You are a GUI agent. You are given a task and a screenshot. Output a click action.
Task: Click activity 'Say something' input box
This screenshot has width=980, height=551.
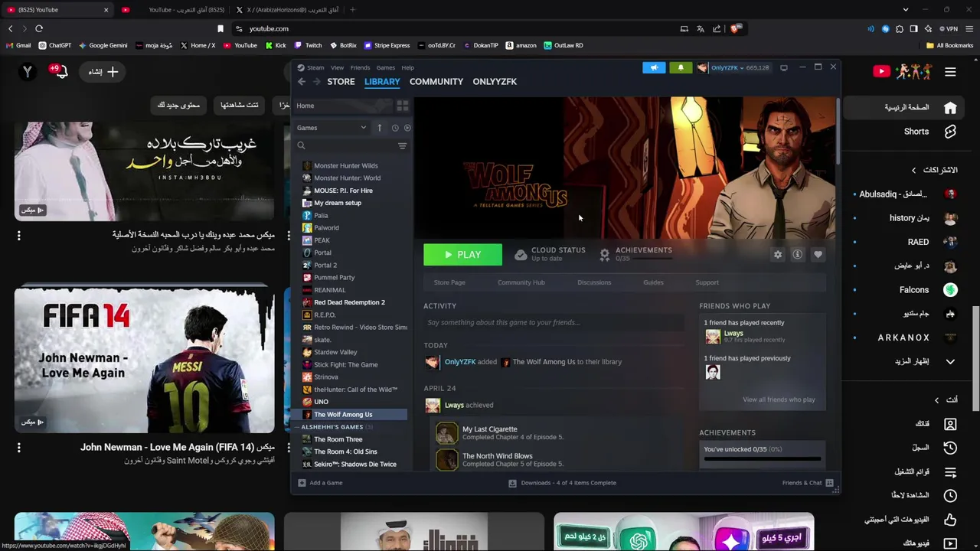coord(554,322)
